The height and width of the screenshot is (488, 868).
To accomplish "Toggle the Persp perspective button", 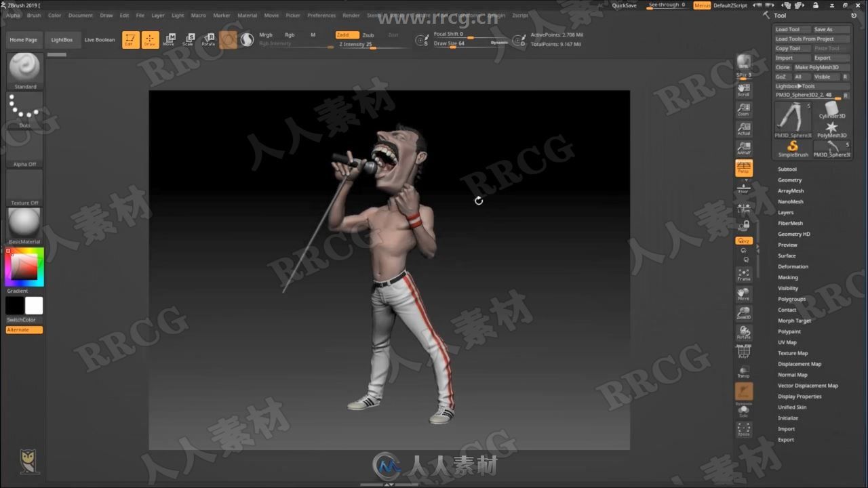I will click(x=744, y=168).
